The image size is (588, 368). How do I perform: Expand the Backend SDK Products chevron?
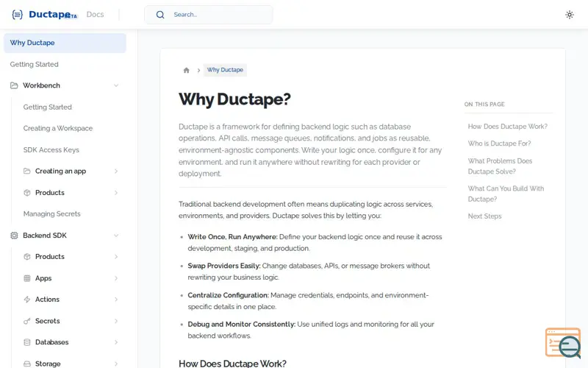tap(116, 257)
